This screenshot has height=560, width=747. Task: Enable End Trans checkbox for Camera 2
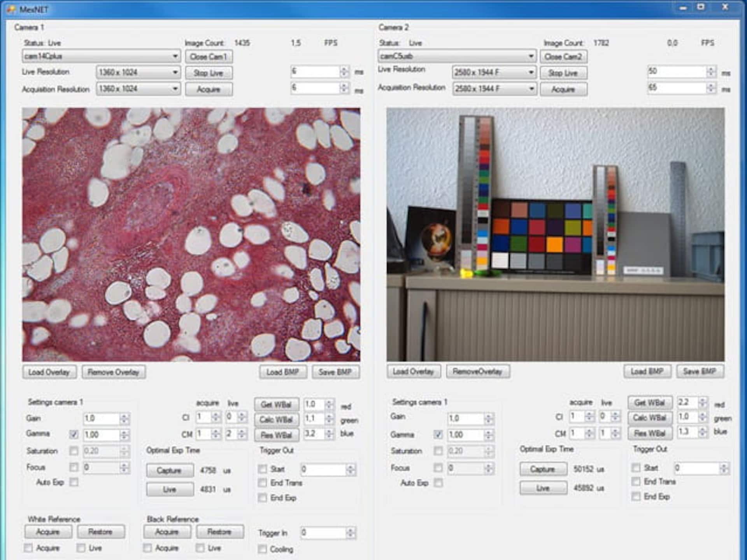636,482
